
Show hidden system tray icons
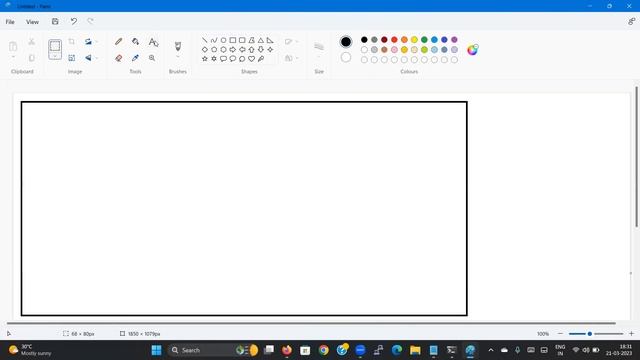pos(491,350)
